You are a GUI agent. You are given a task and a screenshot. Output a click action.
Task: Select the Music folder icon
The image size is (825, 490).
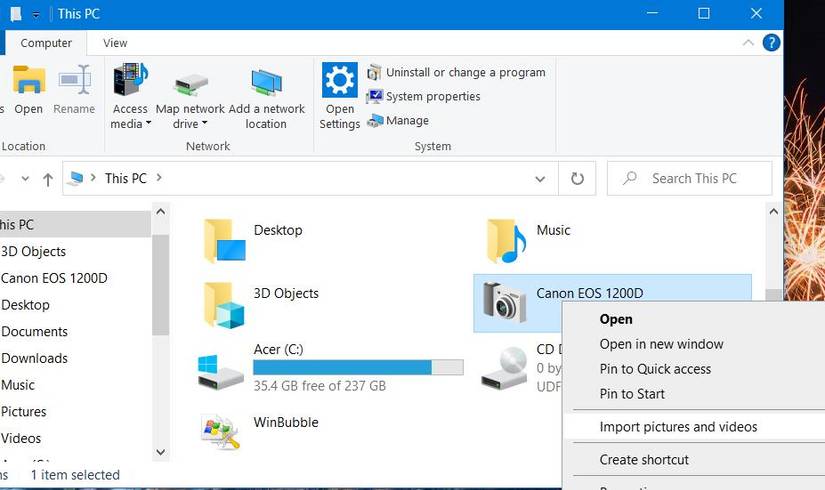tap(506, 241)
